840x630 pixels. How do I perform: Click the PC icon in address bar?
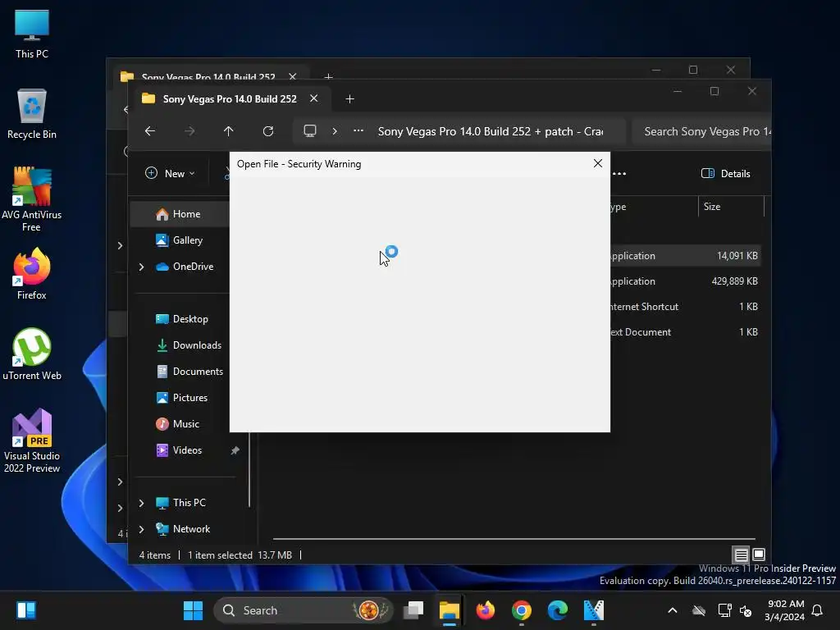309,131
